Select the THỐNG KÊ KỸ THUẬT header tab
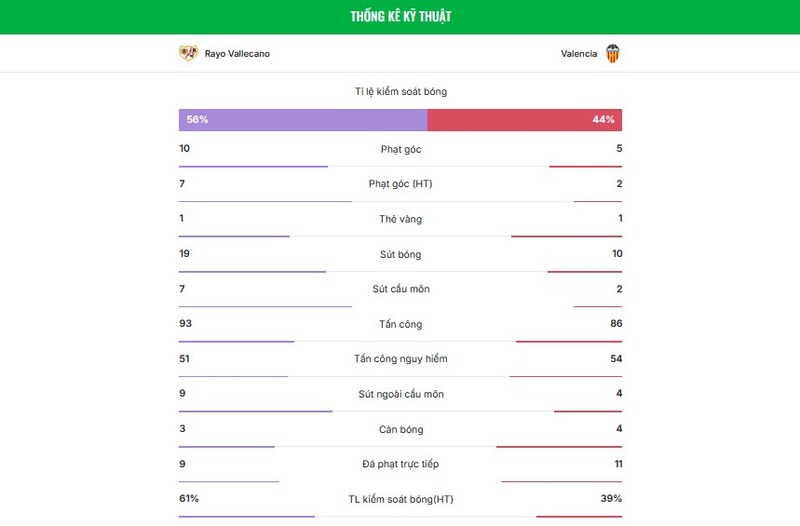The height and width of the screenshot is (526, 800). [x=400, y=17]
